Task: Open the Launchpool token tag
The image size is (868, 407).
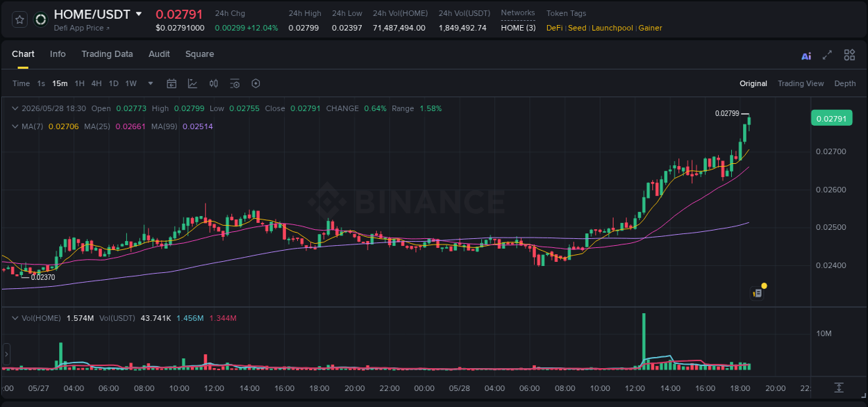Action: pyautogui.click(x=612, y=28)
